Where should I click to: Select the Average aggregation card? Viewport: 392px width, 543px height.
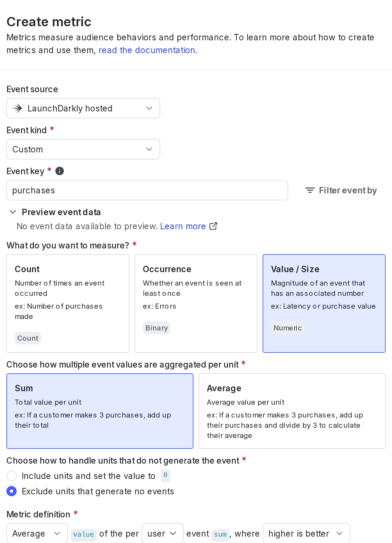click(x=292, y=411)
